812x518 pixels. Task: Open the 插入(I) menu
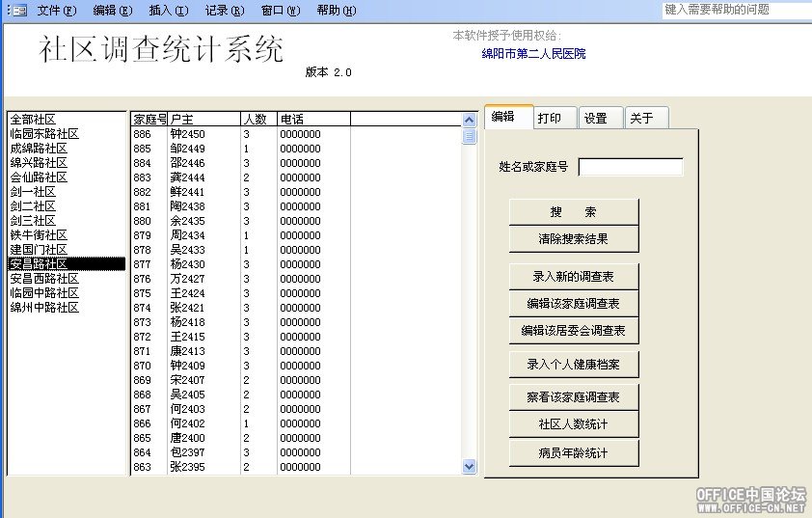point(169,11)
